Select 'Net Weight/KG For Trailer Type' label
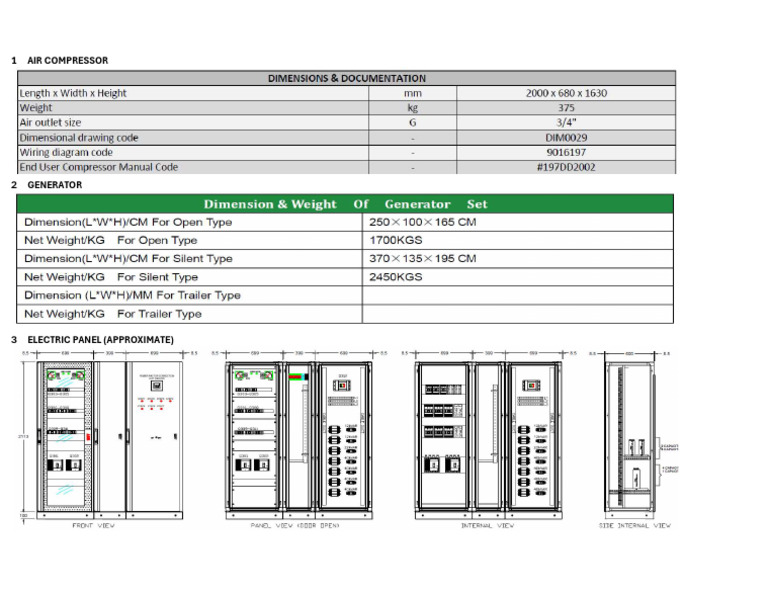 pyautogui.click(x=113, y=313)
